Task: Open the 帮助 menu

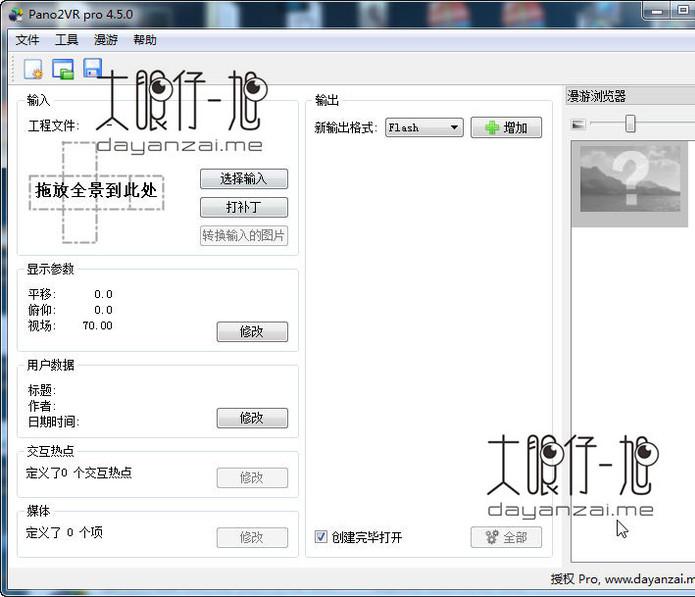Action: tap(144, 40)
